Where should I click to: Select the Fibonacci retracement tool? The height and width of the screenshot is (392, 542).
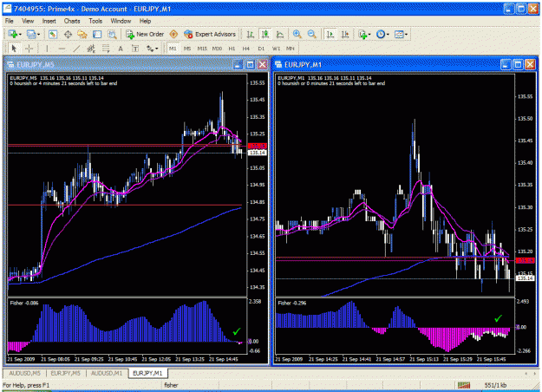[x=106, y=49]
